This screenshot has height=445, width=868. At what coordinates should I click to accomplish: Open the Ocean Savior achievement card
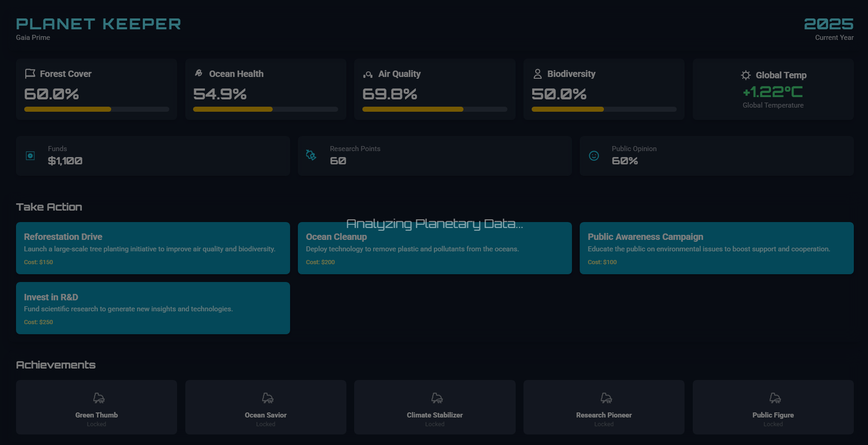(x=265, y=407)
